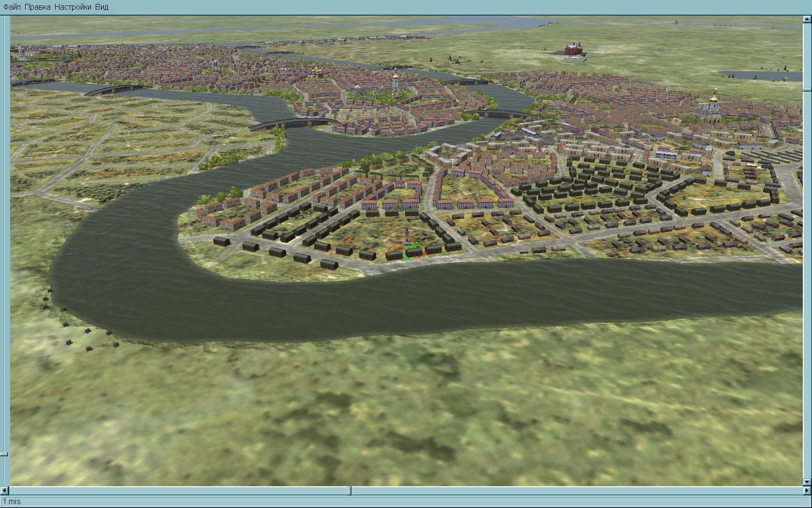
Task: Open the Правка menu
Action: click(x=37, y=7)
